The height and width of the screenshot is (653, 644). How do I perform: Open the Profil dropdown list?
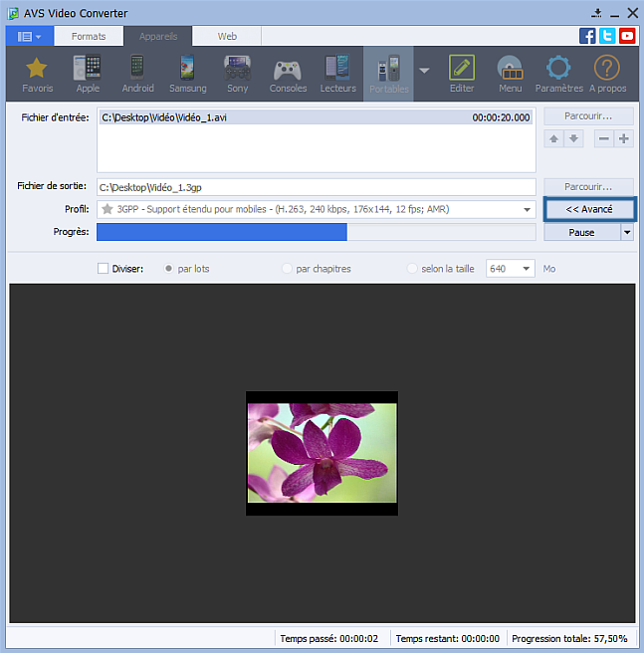tap(527, 209)
